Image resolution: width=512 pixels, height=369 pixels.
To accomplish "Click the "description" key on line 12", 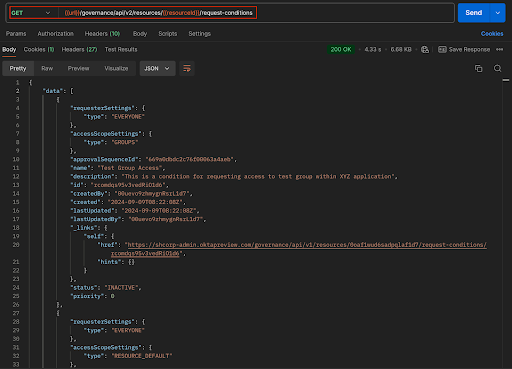I will (x=92, y=176).
